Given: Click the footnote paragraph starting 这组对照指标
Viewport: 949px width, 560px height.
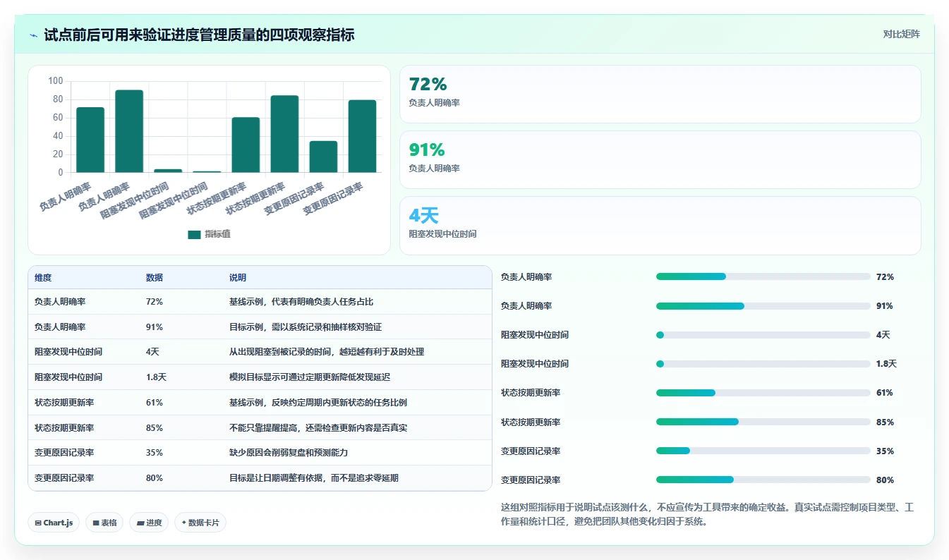Looking at the screenshot, I should (x=708, y=515).
